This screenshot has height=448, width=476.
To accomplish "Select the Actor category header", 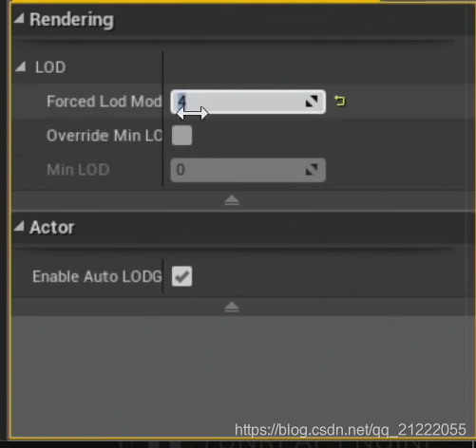I will coord(52,227).
